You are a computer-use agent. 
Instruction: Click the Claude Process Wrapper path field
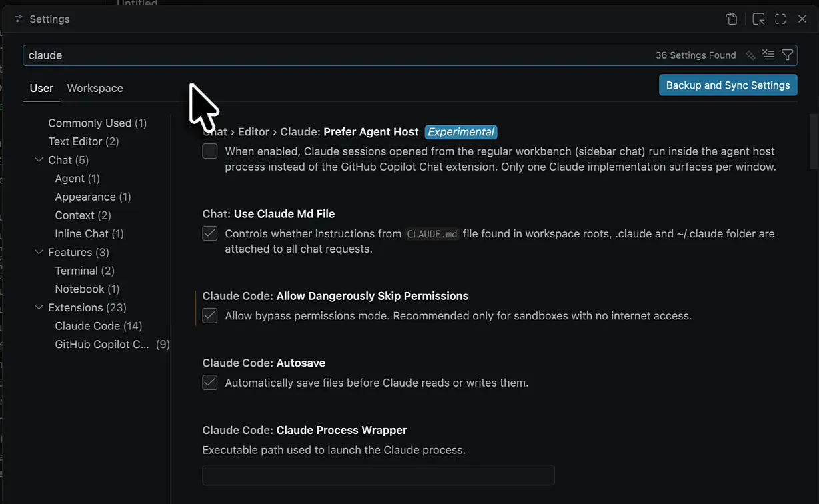pos(378,475)
